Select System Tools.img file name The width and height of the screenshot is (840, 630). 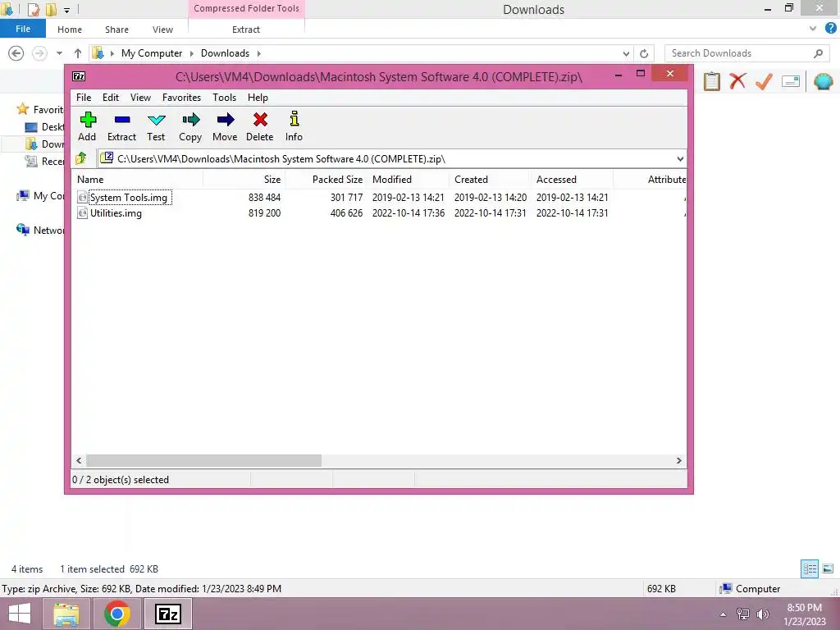(129, 198)
